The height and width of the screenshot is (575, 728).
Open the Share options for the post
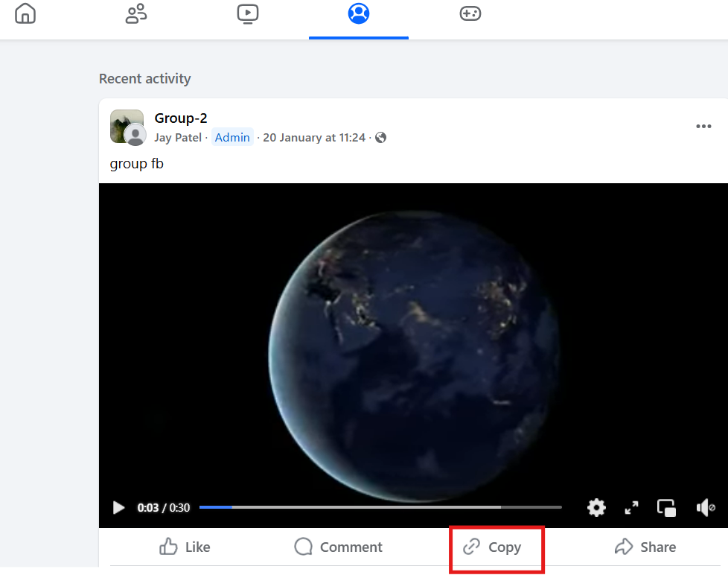click(x=645, y=547)
